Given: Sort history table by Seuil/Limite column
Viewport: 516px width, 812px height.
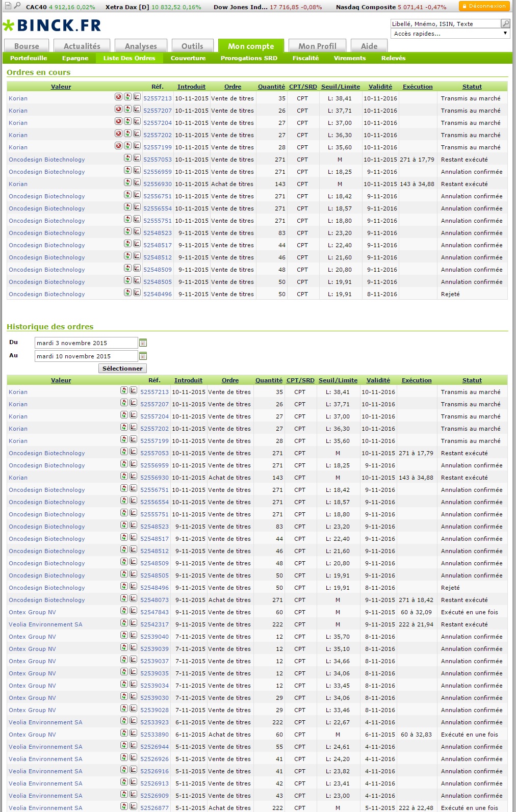Looking at the screenshot, I should (x=338, y=380).
